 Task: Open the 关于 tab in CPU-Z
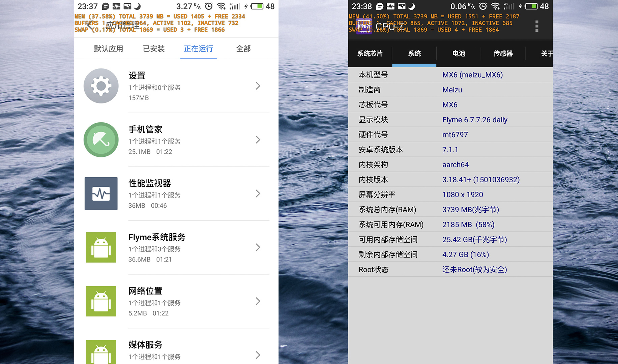click(546, 54)
